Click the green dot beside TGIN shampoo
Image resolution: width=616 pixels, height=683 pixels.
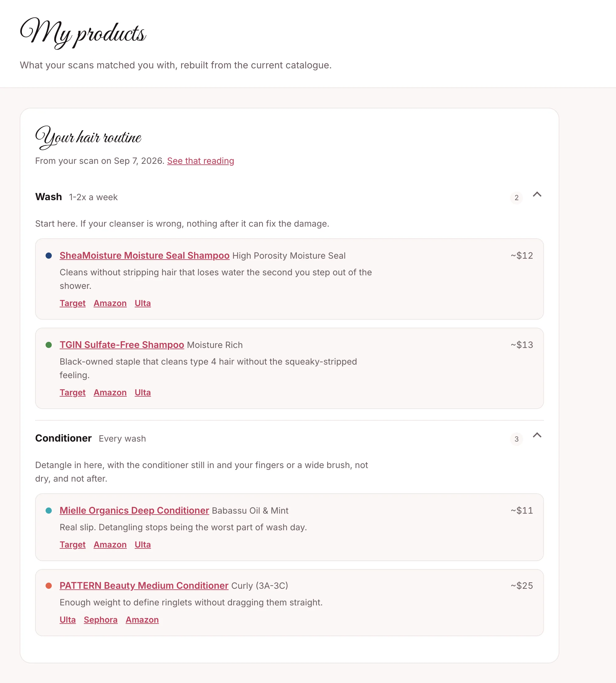point(49,345)
